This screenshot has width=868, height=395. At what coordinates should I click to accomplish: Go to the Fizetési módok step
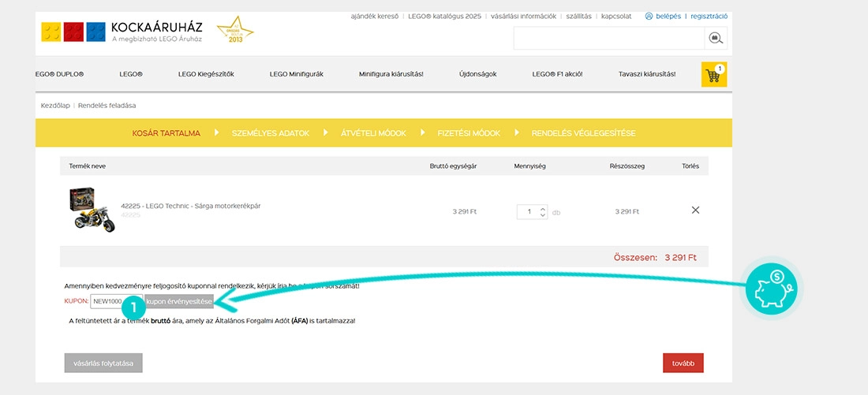tap(469, 133)
